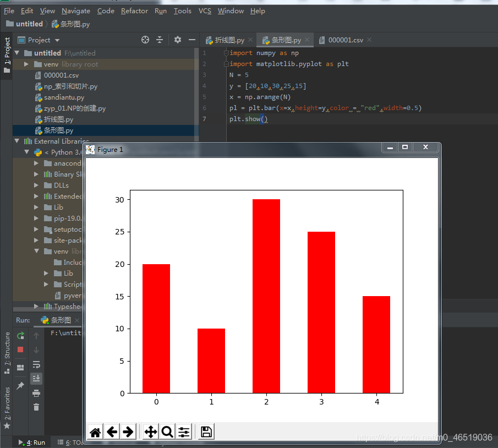Stop the running process with the red square

click(20, 349)
